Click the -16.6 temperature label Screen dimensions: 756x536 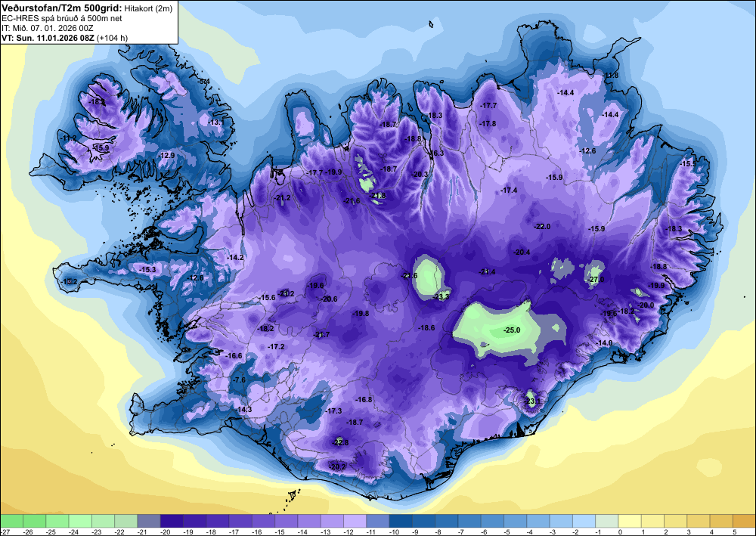[x=234, y=356]
